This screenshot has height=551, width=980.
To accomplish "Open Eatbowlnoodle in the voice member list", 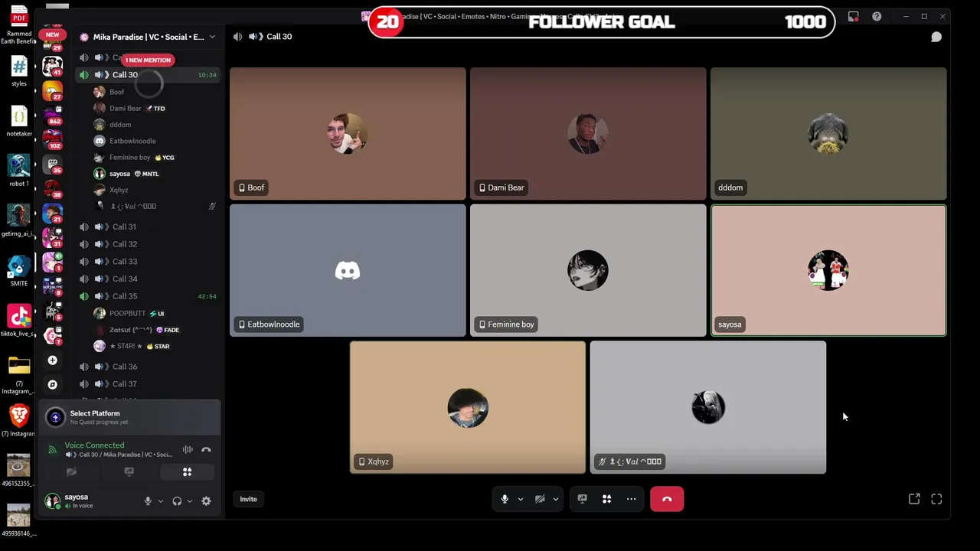I will pyautogui.click(x=155, y=141).
